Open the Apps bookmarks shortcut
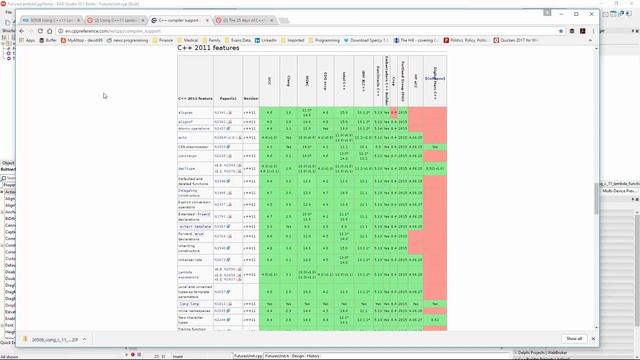The width and height of the screenshot is (640, 360). [27, 40]
